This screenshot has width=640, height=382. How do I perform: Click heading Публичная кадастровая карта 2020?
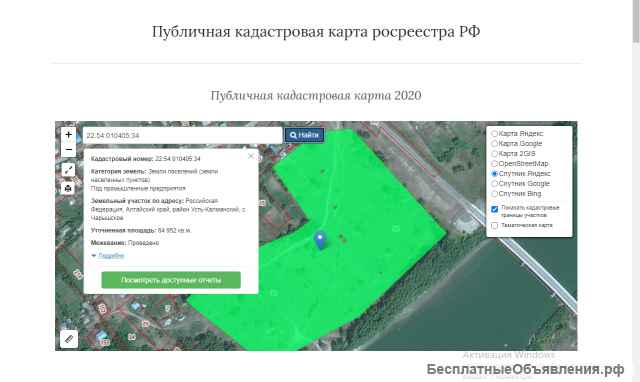[316, 96]
